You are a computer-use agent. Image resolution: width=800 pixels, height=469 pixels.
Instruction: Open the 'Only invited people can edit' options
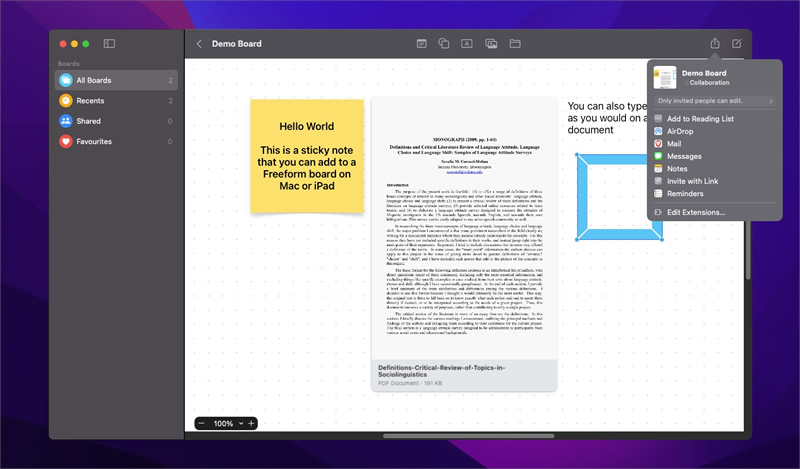(714, 101)
